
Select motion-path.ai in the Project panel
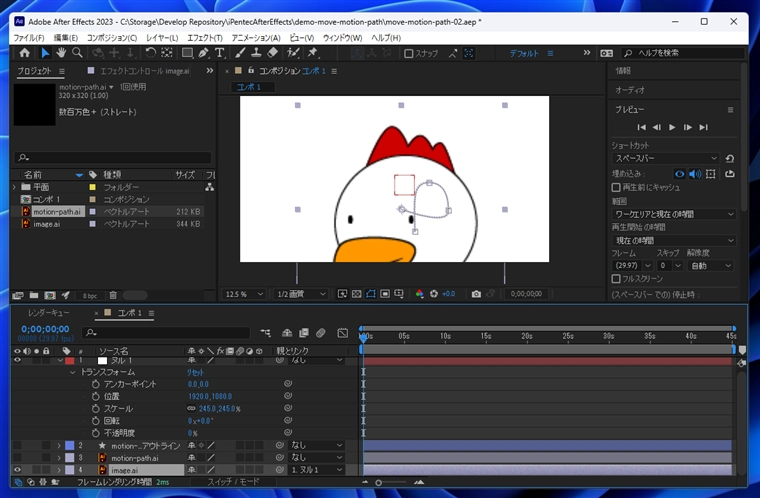(x=55, y=211)
